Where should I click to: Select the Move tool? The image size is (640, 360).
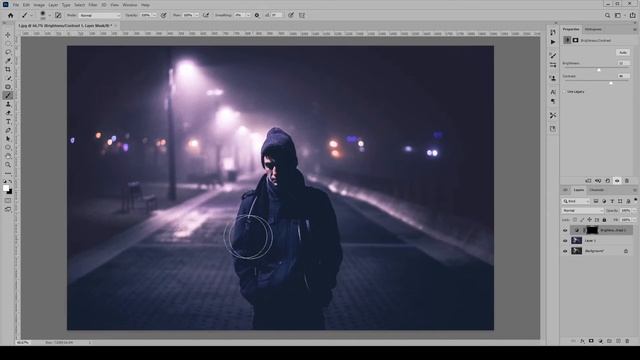[x=8, y=35]
